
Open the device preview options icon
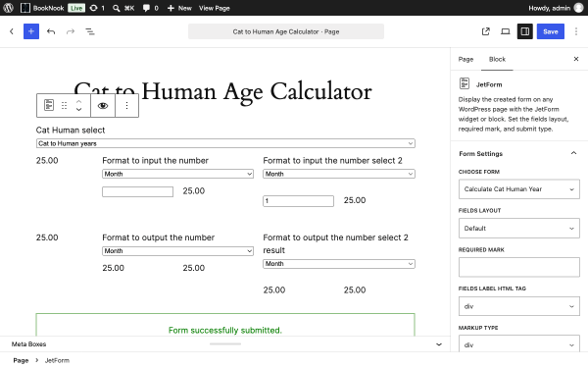[505, 31]
